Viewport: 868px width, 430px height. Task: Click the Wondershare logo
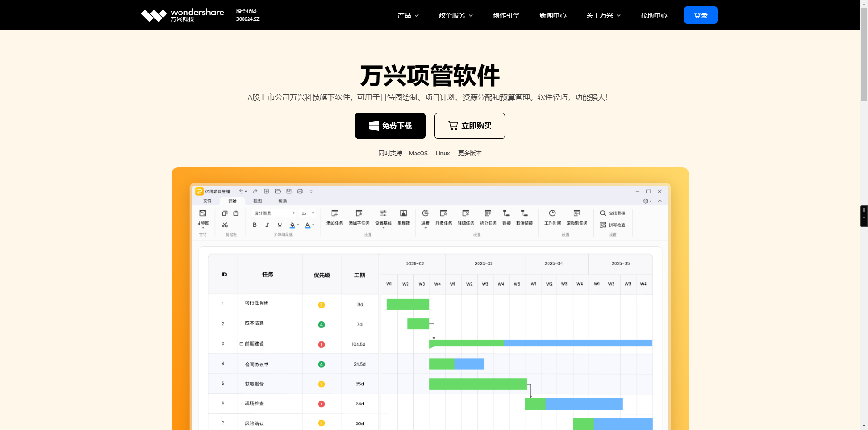pos(183,15)
